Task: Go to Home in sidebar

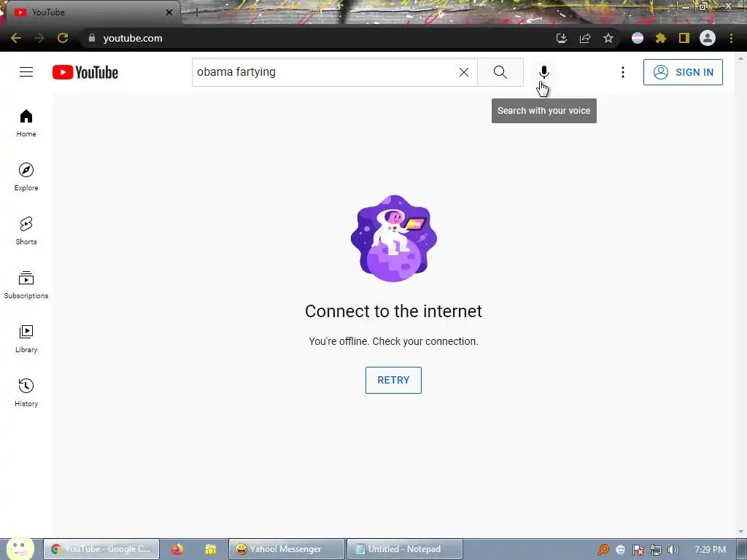Action: click(x=26, y=123)
